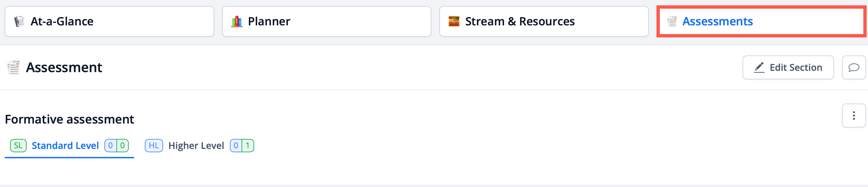Viewport: 868px width, 187px height.
Task: Open the Stream & Resources tab
Action: pos(543,22)
